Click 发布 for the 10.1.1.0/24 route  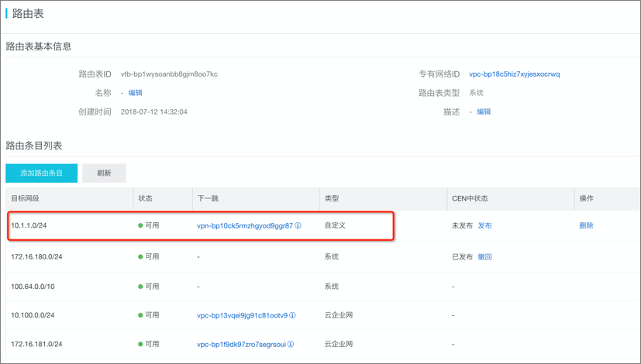pos(485,225)
